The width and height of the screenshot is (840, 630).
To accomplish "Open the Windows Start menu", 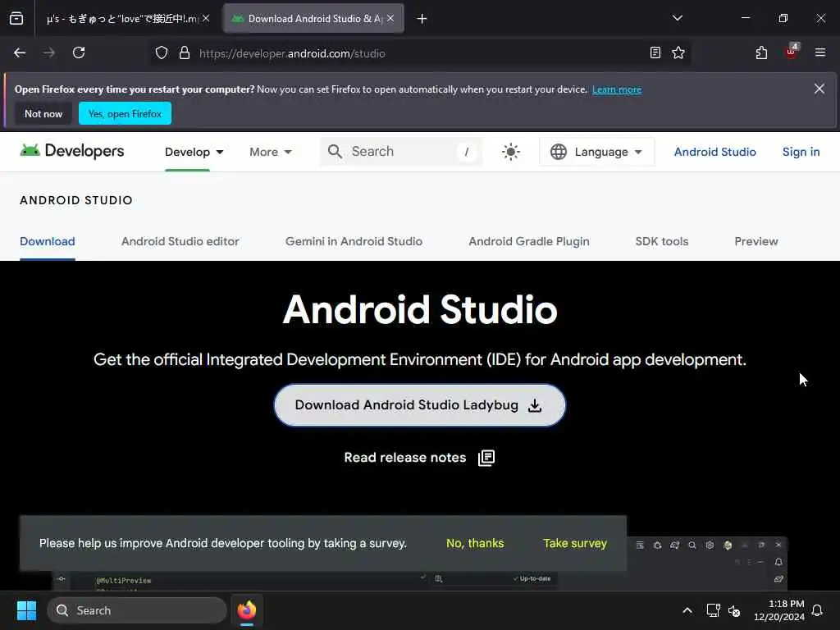I will 26,610.
